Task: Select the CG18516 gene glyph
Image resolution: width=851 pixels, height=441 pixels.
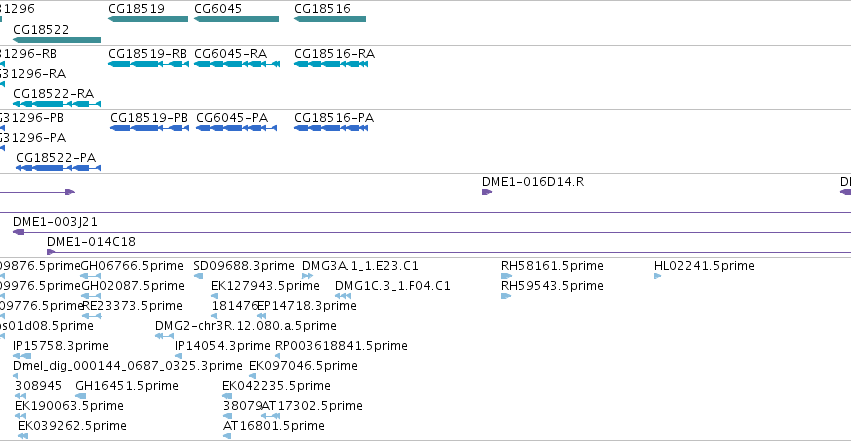Action: coord(330,19)
